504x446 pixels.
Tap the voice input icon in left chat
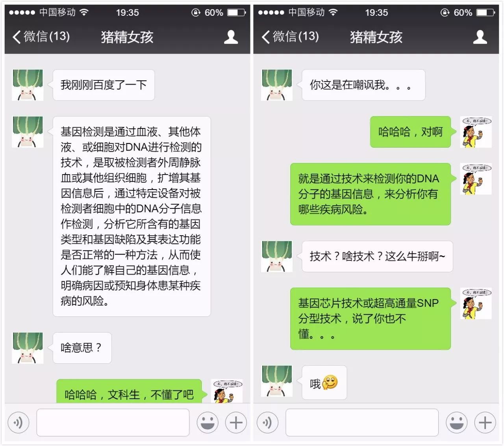18,423
